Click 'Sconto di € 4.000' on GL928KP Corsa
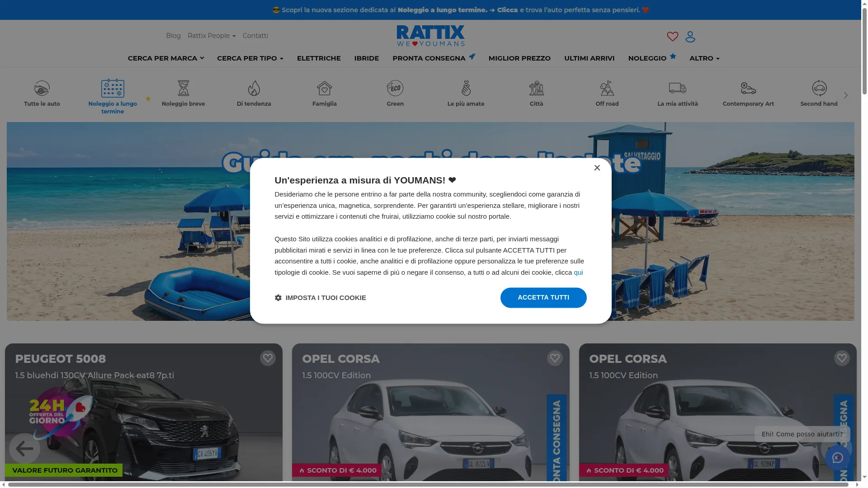 click(x=624, y=470)
